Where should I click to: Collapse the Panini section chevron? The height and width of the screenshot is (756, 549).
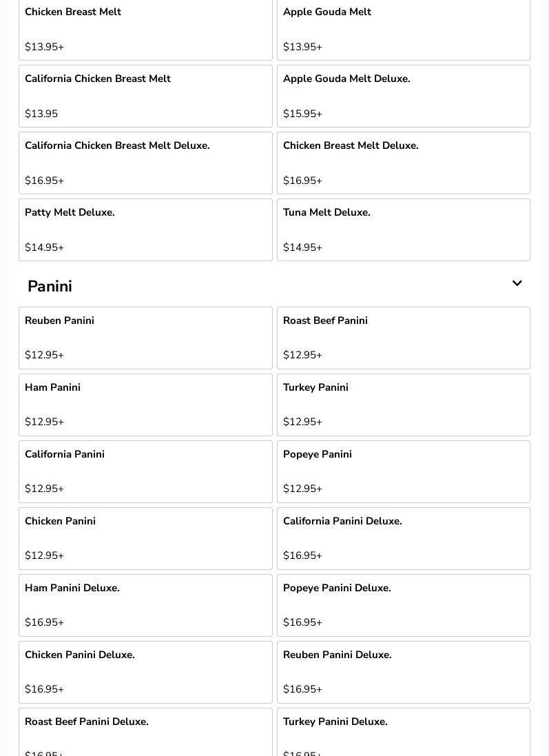tap(517, 284)
